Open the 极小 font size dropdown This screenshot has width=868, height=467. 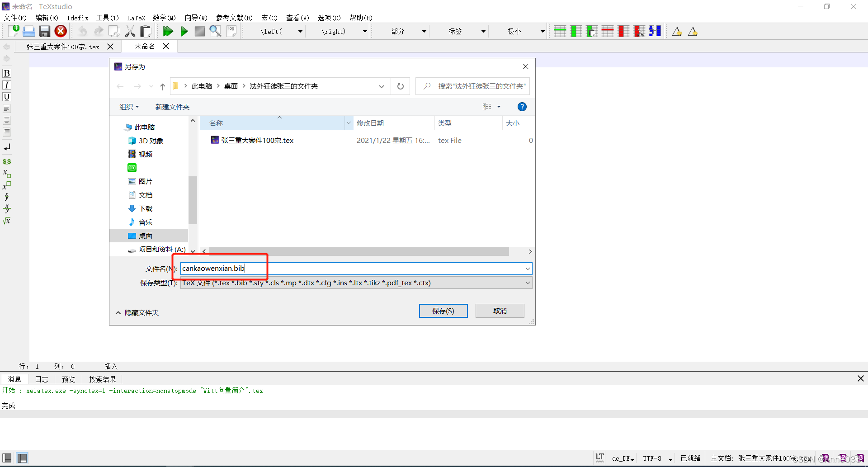tap(542, 31)
